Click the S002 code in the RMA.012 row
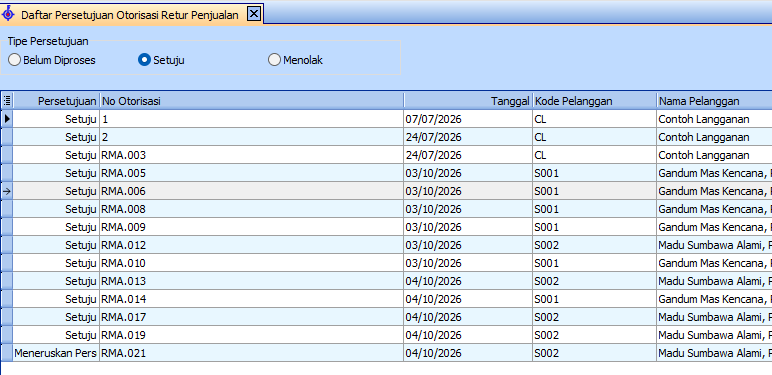 [x=594, y=245]
